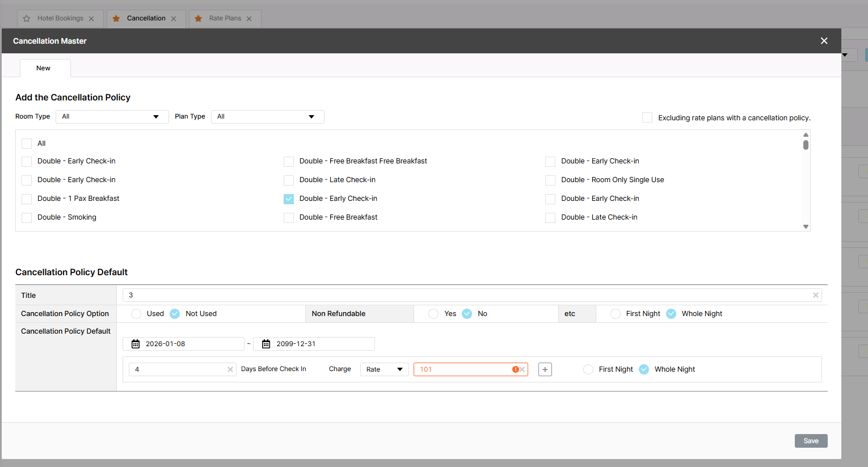Clear the Days Before Check In value
This screenshot has width=868, height=467.
tap(230, 369)
